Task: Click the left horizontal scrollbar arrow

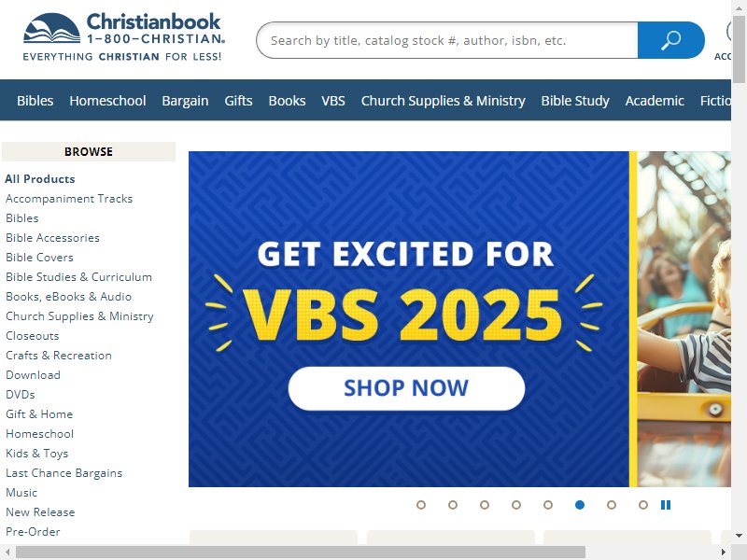Action: click(x=7, y=552)
